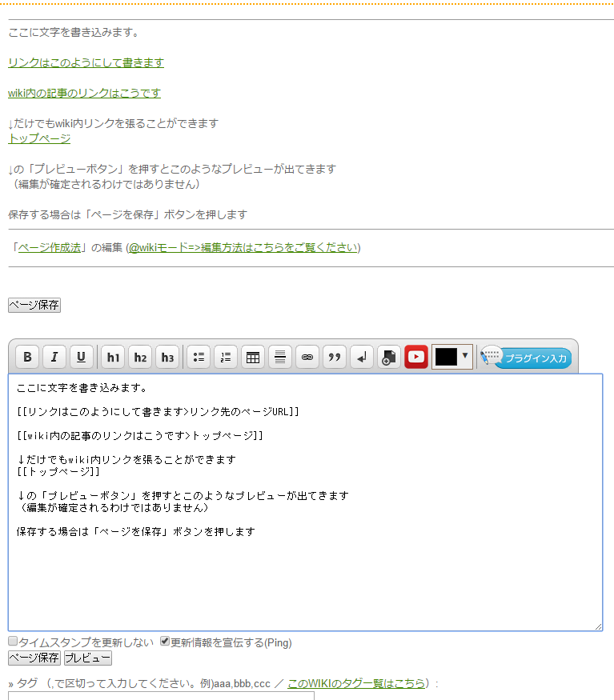Click the file upload/attach icon
614x700 pixels.
click(389, 357)
